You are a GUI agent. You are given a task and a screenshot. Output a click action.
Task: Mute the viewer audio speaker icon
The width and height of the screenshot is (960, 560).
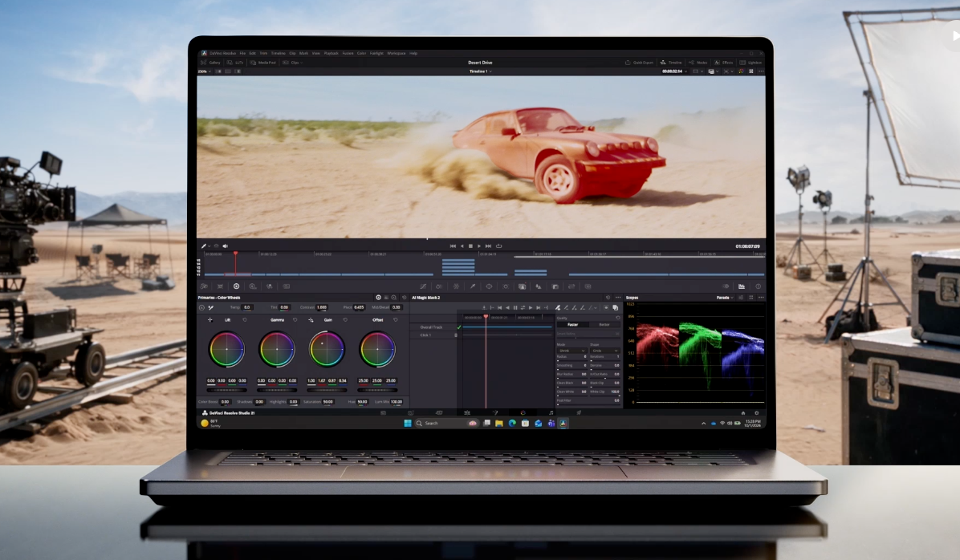226,246
